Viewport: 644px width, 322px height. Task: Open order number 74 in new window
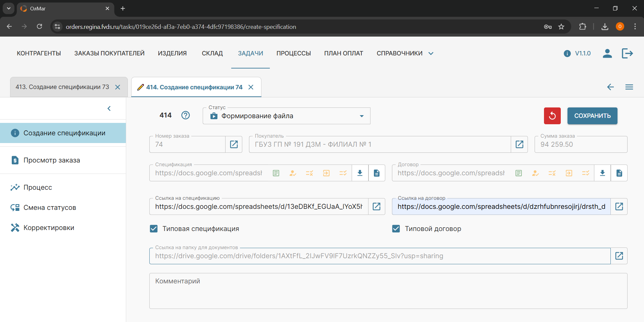pos(234,144)
